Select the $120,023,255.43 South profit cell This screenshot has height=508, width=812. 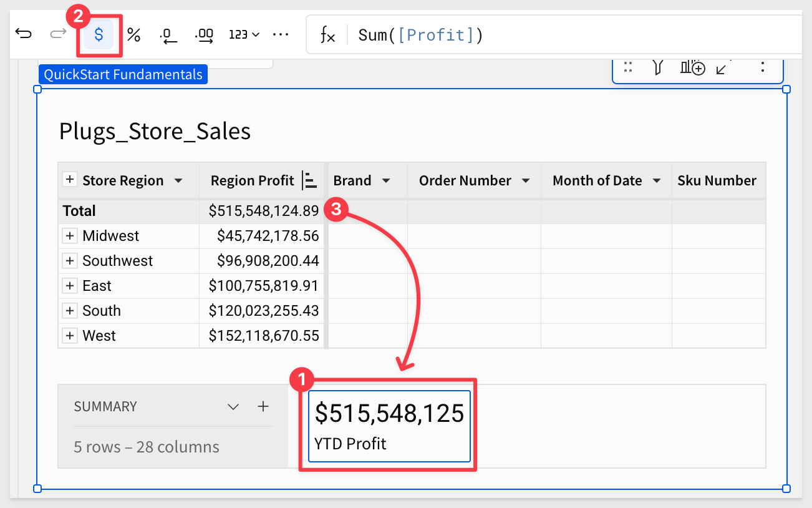click(263, 311)
